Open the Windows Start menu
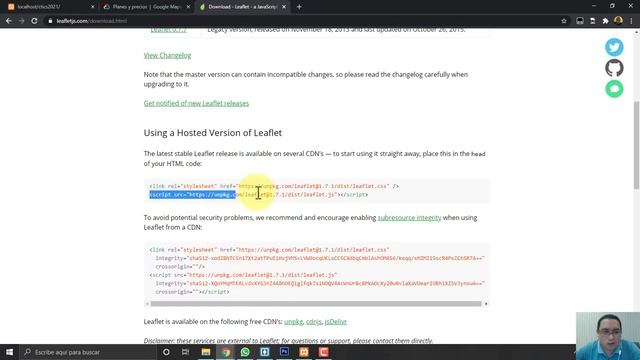Image resolution: width=640 pixels, height=360 pixels. [9, 352]
